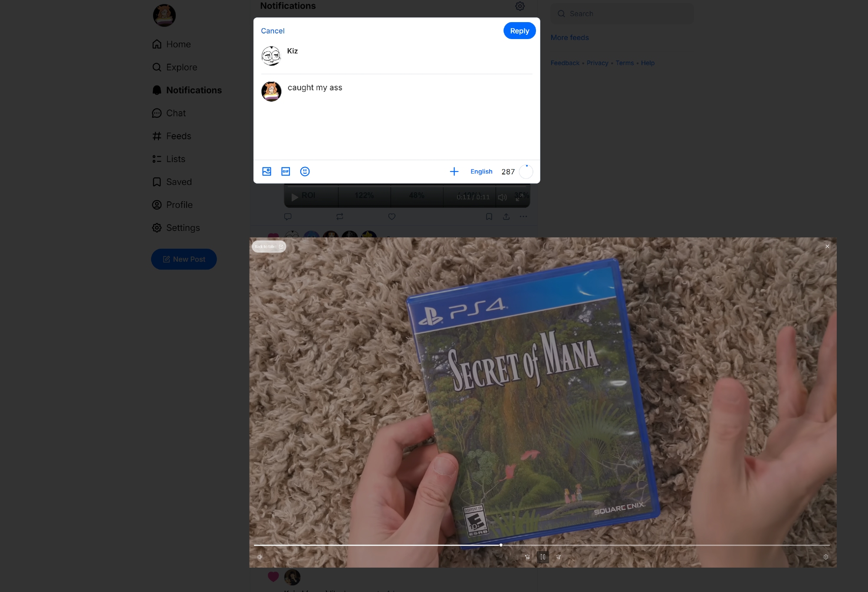Go to Feeds in the sidebar
868x592 pixels.
(x=178, y=136)
